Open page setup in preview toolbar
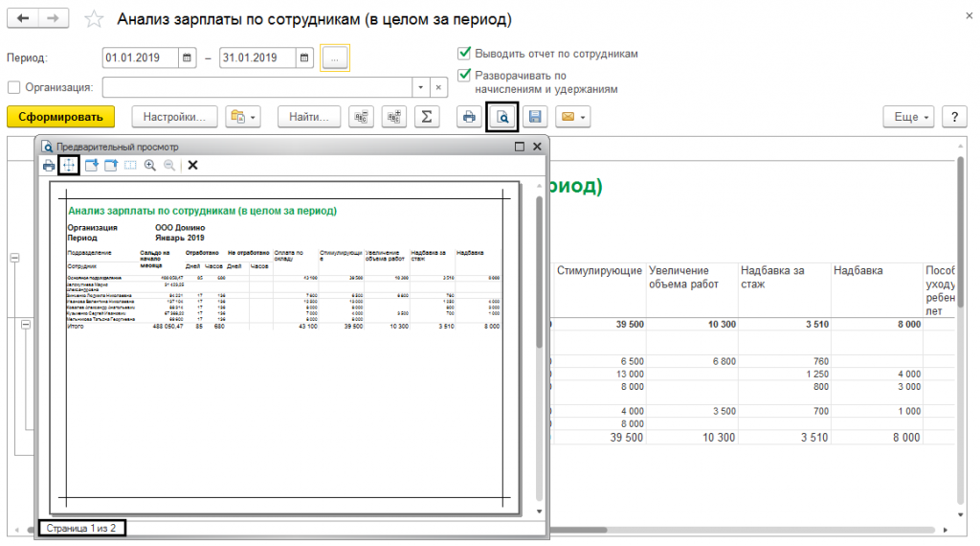The height and width of the screenshot is (546, 980). coord(68,166)
